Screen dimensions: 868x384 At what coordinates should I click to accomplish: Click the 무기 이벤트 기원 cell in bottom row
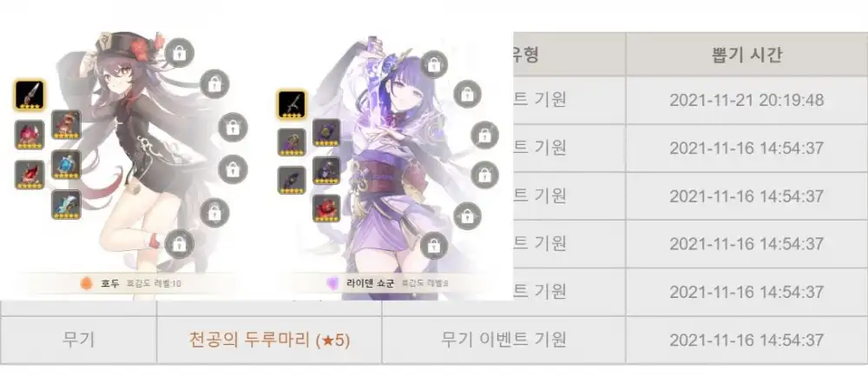503,340
